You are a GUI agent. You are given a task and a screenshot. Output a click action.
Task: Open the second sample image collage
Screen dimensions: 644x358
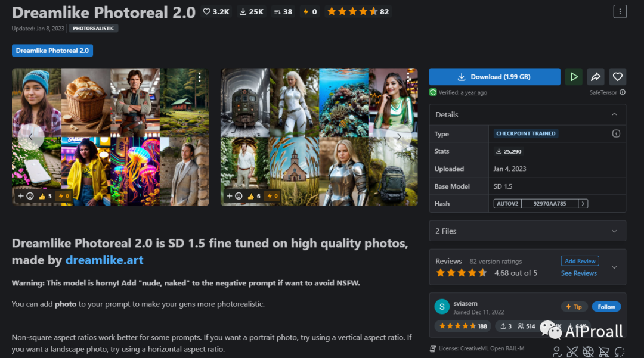[319, 137]
